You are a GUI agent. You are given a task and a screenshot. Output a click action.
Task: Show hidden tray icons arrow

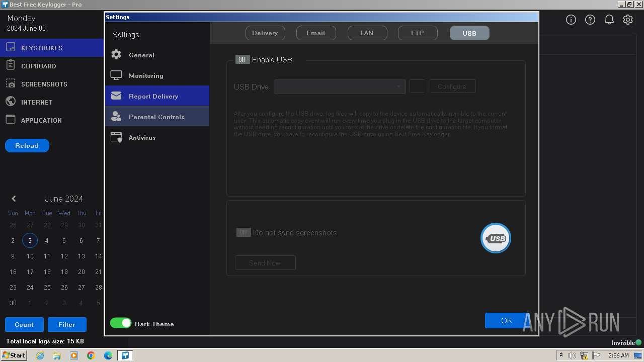[561, 355]
